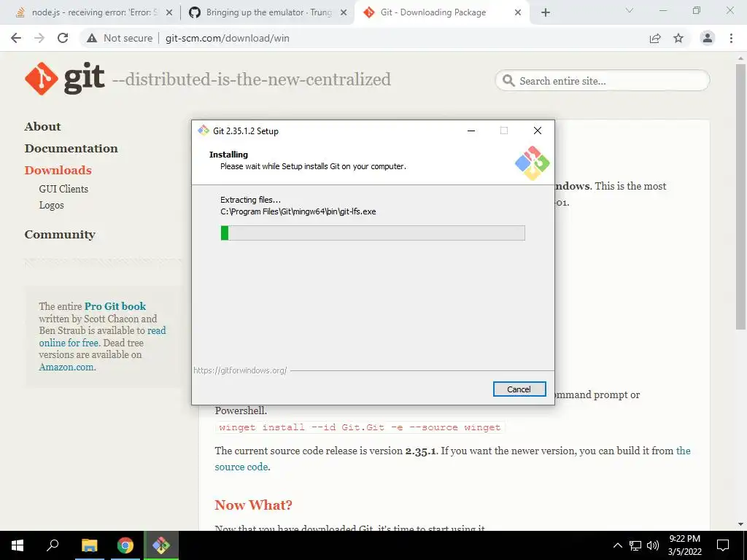Click the Git Setup installer logo graphic
The image size is (747, 560).
point(532,163)
